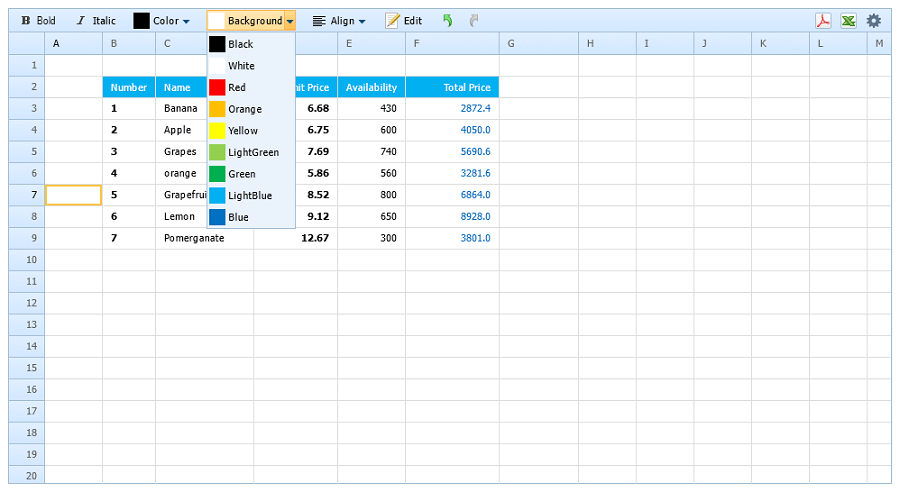
Task: Choose Green from the Background menu
Action: tap(251, 174)
